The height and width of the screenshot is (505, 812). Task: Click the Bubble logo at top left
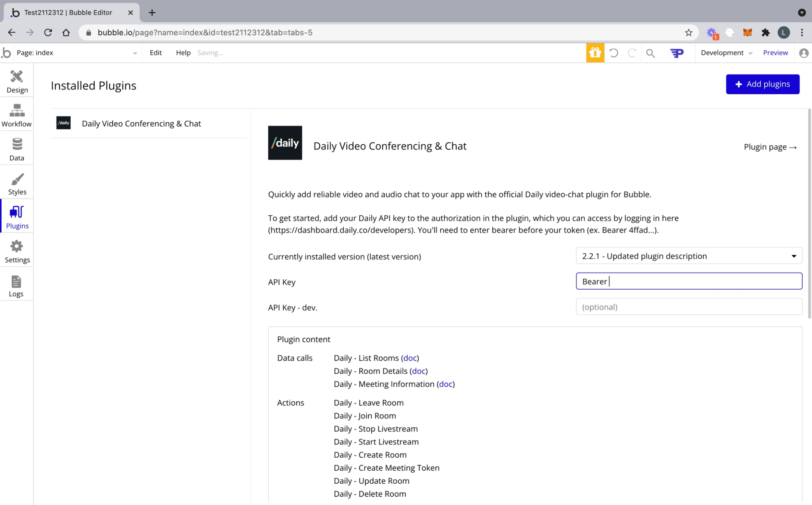point(6,52)
